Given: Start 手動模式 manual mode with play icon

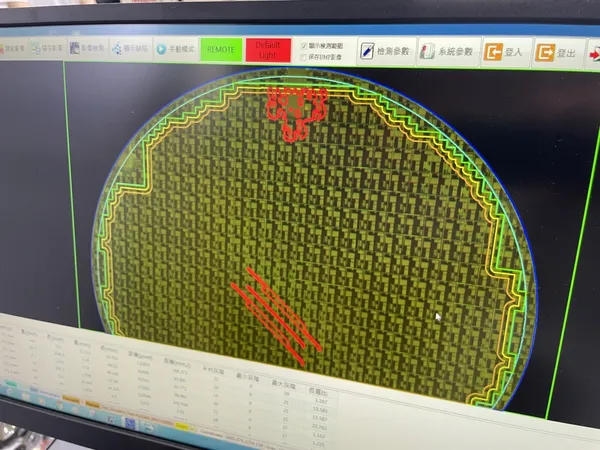Looking at the screenshot, I should (x=175, y=49).
